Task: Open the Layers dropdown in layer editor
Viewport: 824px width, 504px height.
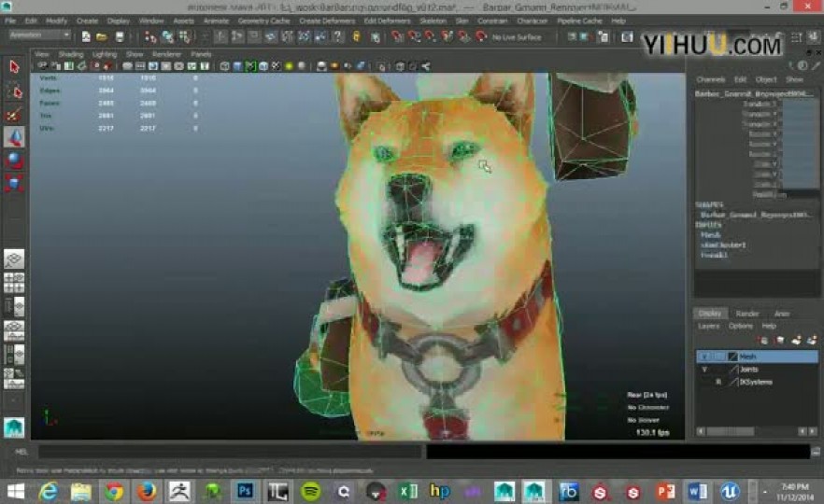Action: tap(708, 326)
